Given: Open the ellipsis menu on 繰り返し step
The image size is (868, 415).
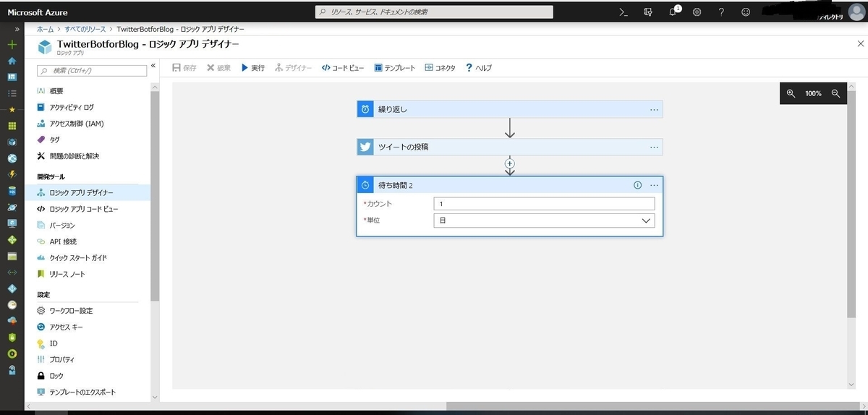Looking at the screenshot, I should click(x=654, y=109).
